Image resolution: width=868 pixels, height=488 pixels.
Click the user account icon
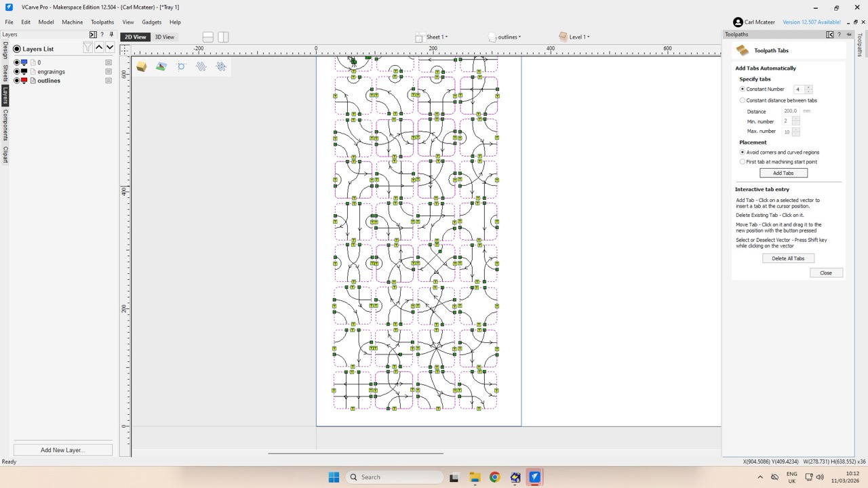(x=738, y=22)
